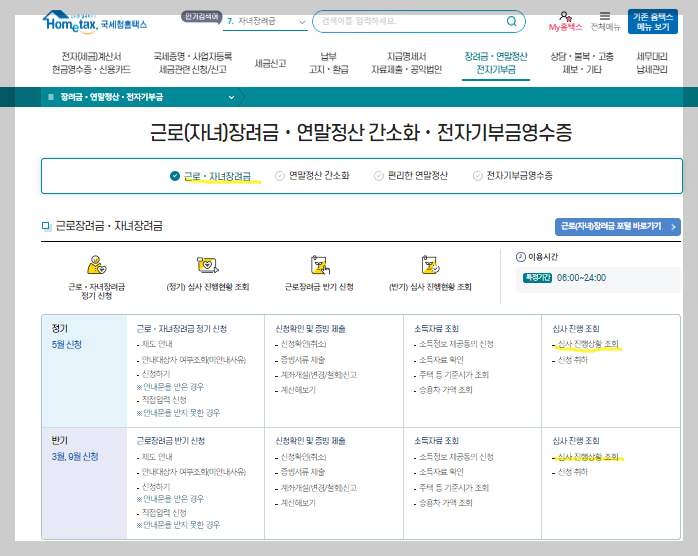Image resolution: width=698 pixels, height=556 pixels.
Task: Open 정기 계좌개설(변경/해지)신고 link
Action: pos(318,375)
